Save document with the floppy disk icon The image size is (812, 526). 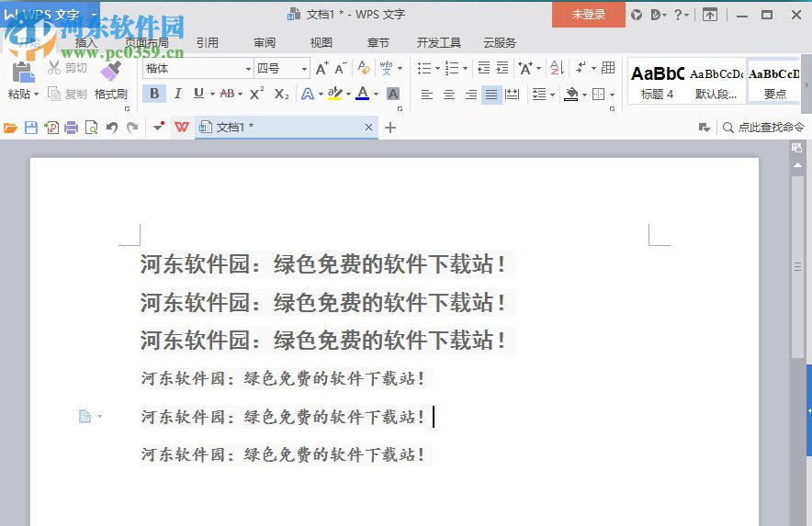pyautogui.click(x=31, y=128)
